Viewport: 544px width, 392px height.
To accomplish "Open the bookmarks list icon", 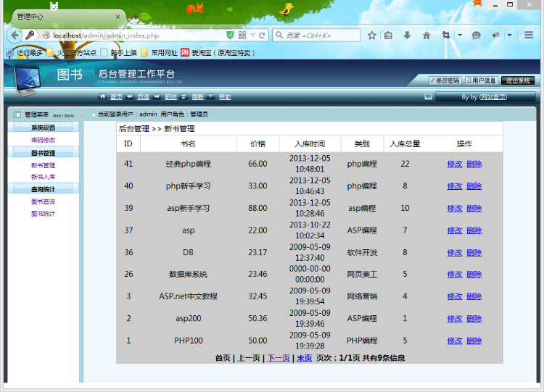I will (388, 35).
